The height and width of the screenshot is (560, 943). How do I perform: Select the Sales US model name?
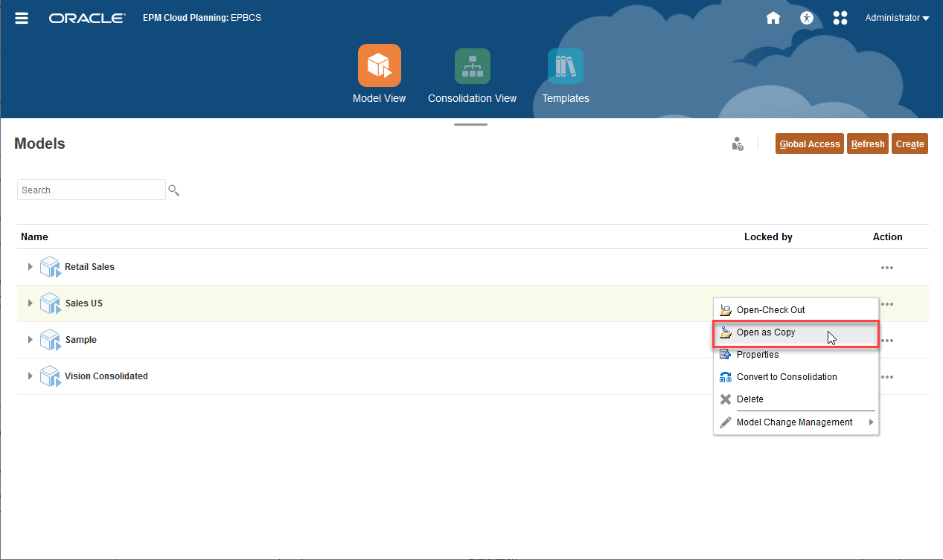(84, 303)
